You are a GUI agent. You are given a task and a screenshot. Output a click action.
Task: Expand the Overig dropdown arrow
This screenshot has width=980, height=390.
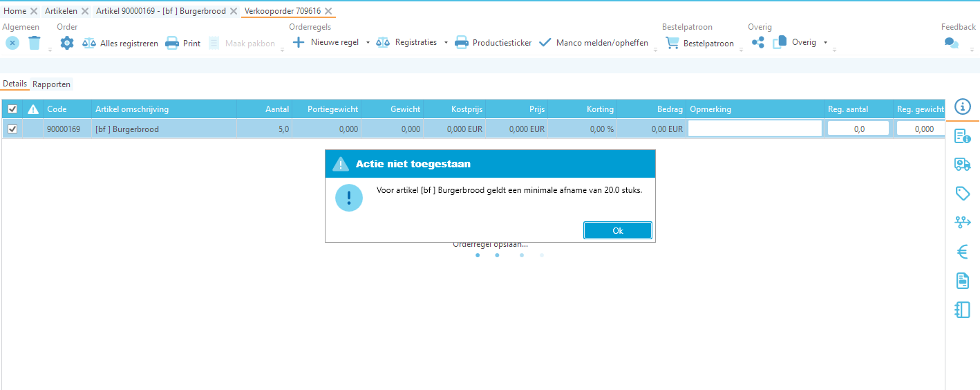pyautogui.click(x=825, y=43)
